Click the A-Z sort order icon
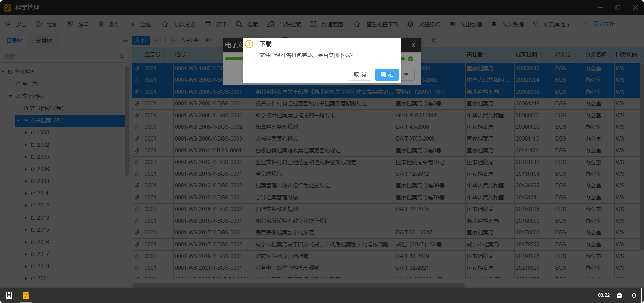Image resolution: width=644 pixels, height=303 pixels. click(434, 40)
